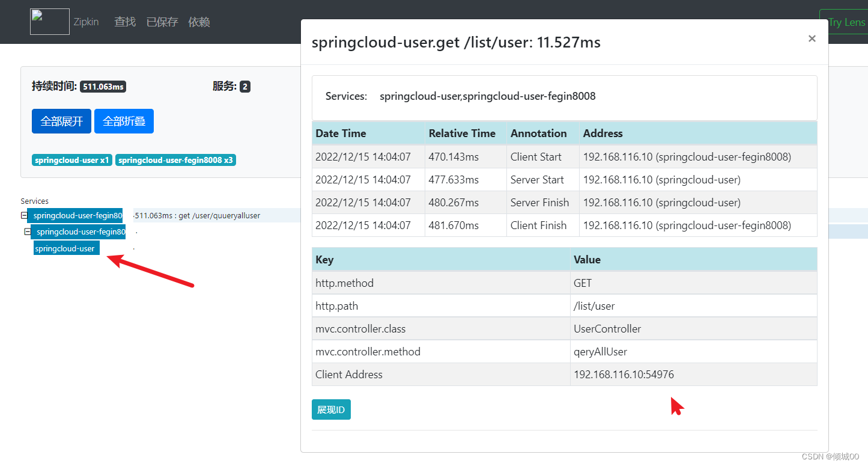
Task: Click the Value column header
Action: (x=694, y=260)
